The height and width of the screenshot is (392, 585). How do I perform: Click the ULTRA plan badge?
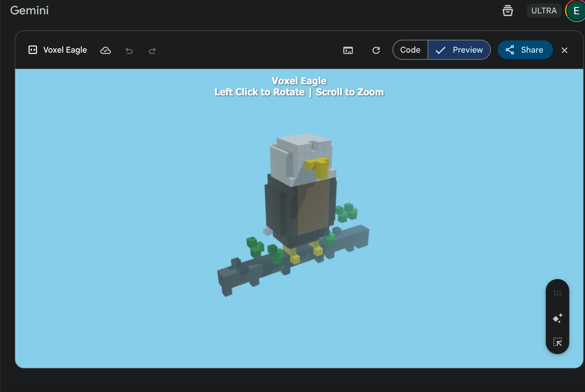[544, 11]
